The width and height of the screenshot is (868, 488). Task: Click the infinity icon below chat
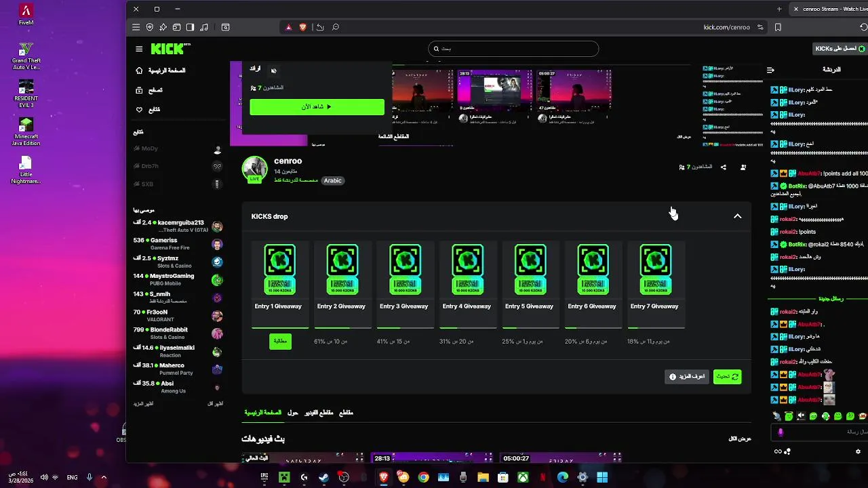coord(778,451)
